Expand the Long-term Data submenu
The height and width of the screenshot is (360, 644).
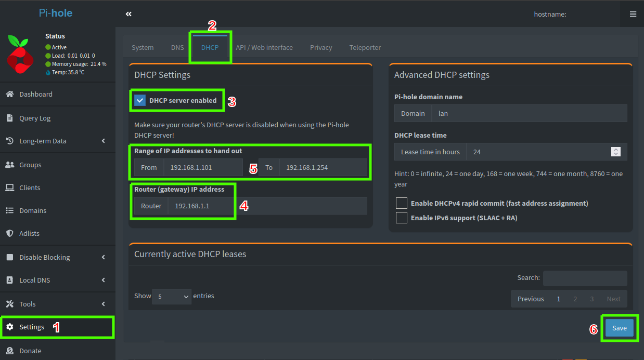coord(103,141)
